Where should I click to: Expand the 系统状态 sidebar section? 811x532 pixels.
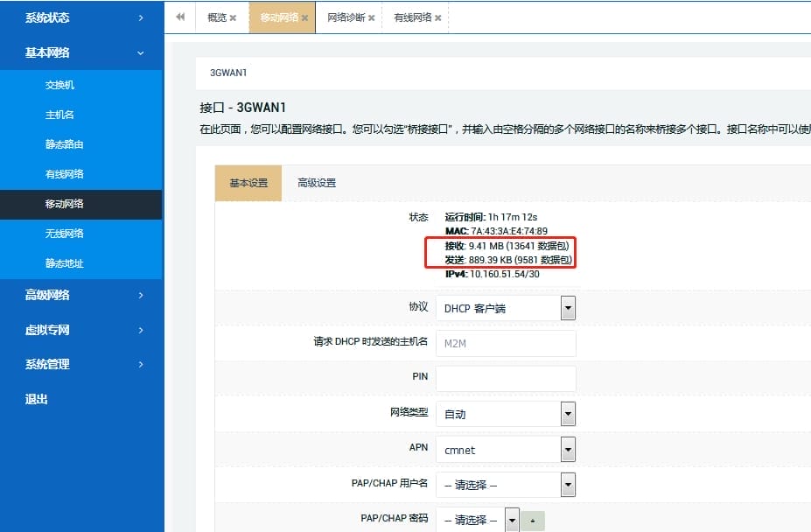(x=81, y=17)
